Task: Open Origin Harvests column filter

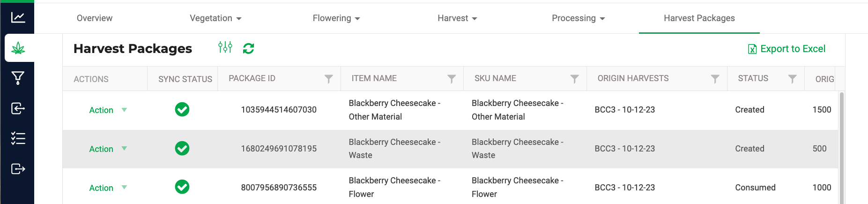Action: pyautogui.click(x=715, y=79)
